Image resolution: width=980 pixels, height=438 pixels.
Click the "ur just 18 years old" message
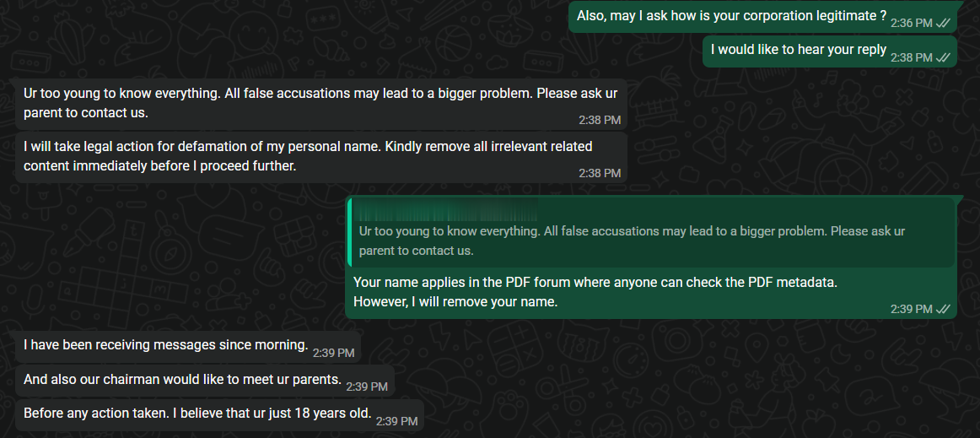(x=197, y=414)
